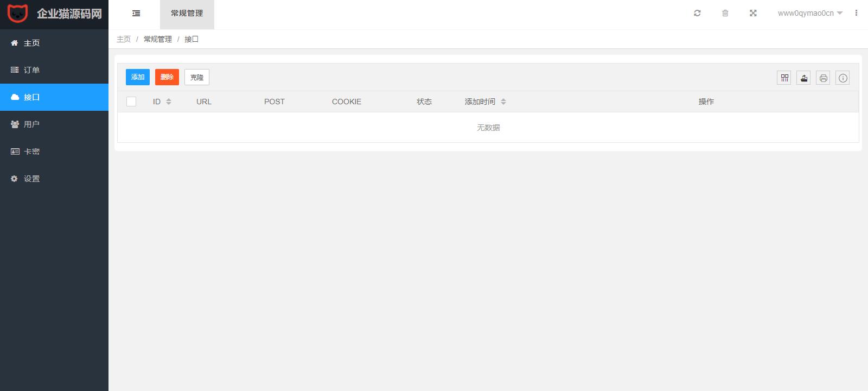
Task: Open the three-dot more options menu
Action: click(856, 13)
